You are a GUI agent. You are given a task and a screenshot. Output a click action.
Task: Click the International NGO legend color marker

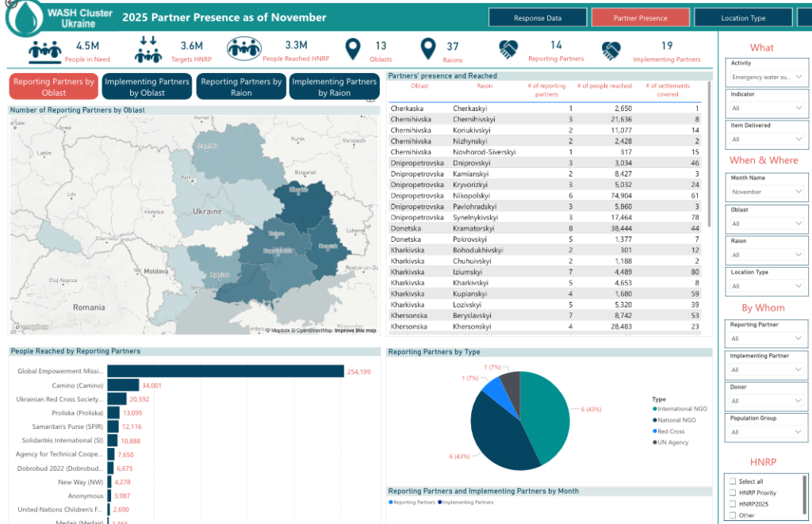pos(654,409)
